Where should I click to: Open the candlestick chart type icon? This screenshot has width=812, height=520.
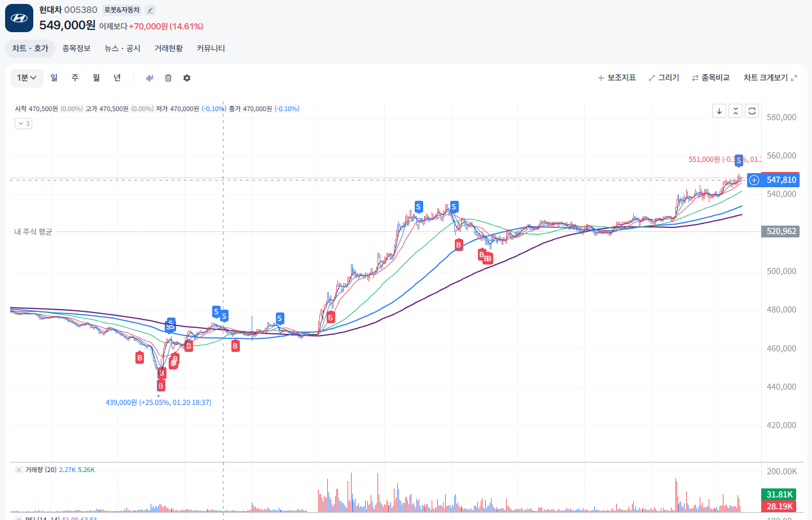coord(150,78)
